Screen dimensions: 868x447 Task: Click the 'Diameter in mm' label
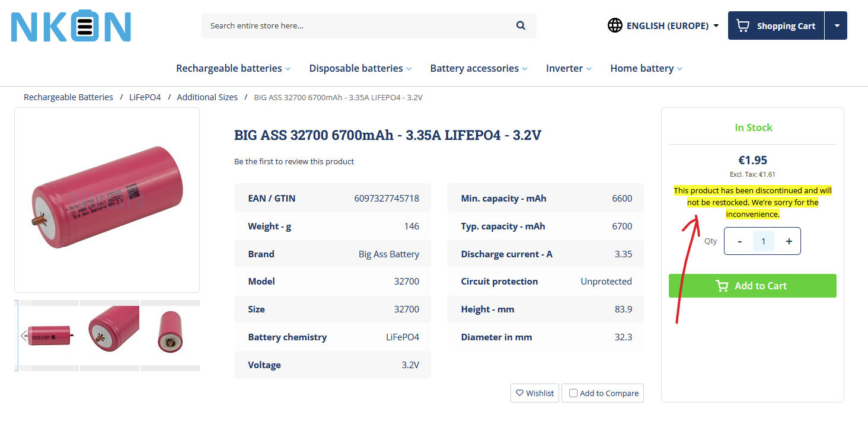496,337
